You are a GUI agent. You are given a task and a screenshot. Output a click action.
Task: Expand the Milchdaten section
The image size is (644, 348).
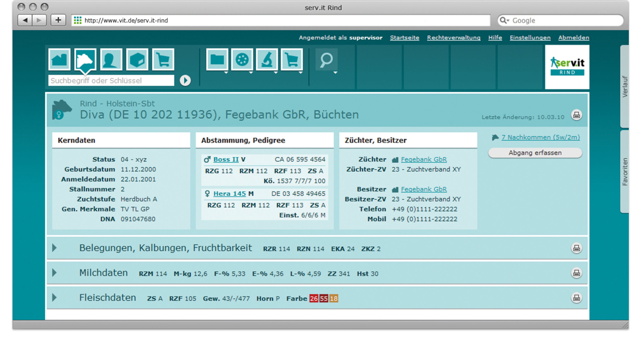(x=55, y=273)
